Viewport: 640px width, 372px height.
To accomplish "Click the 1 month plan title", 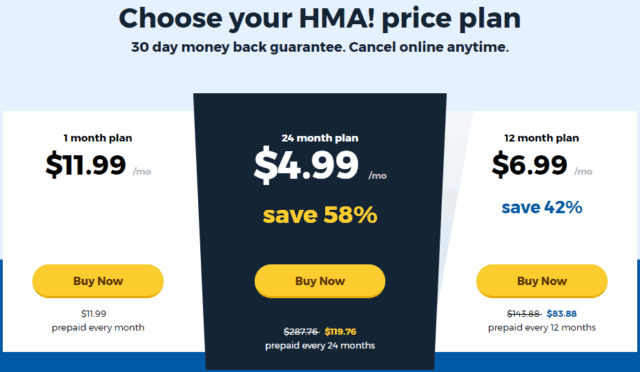I will (x=98, y=138).
